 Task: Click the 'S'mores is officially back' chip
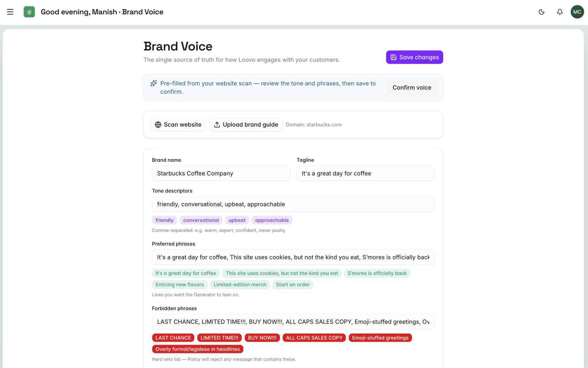point(377,273)
